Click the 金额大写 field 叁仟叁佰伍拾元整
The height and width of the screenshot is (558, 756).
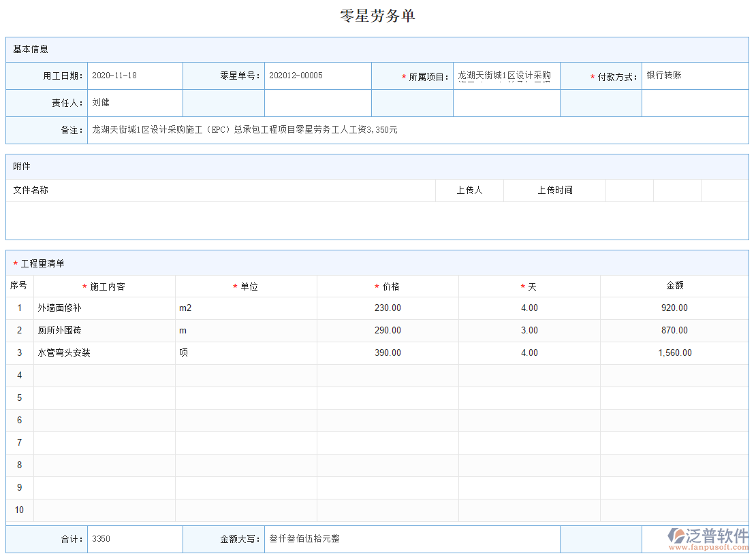tap(411, 539)
